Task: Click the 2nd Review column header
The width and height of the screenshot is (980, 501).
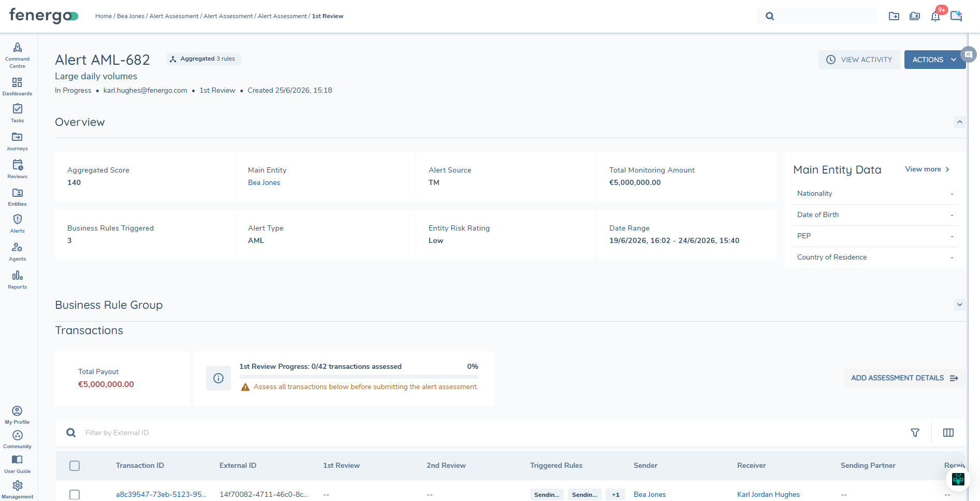Action: coord(446,465)
